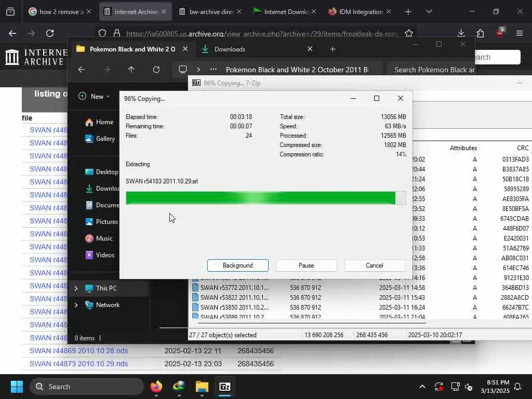Show hidden system tray icons

422,387
